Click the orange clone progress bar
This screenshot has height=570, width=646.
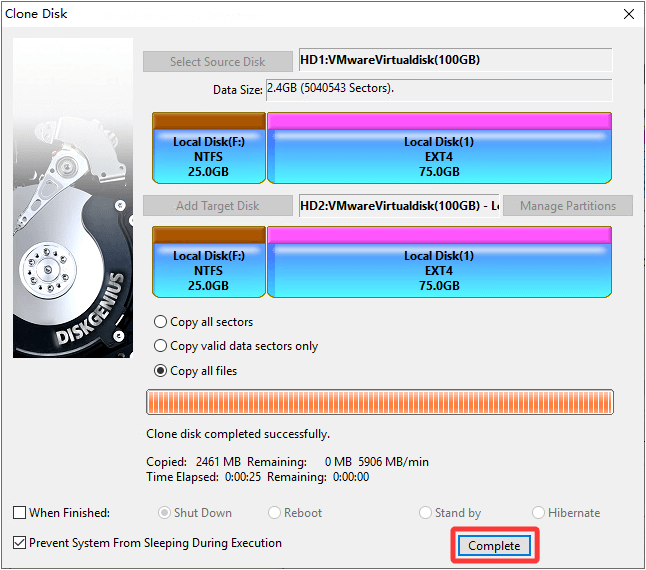click(379, 403)
